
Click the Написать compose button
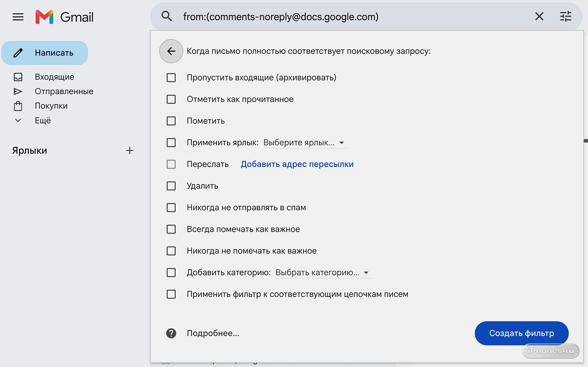pos(45,53)
